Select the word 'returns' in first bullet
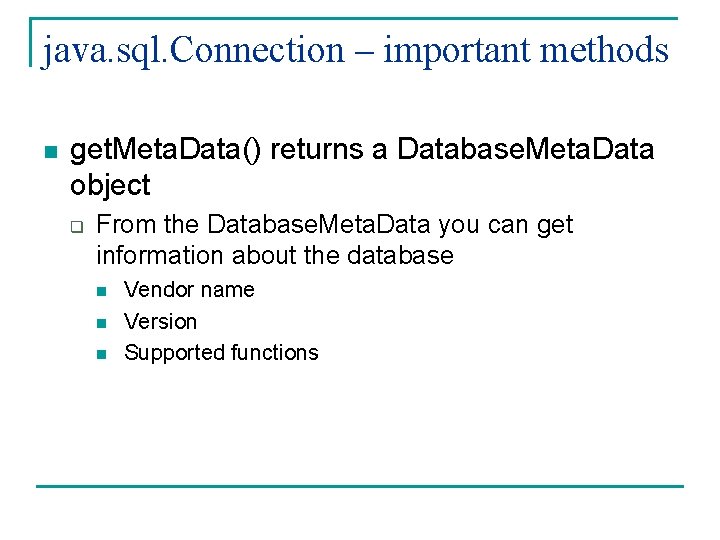Image resolution: width=720 pixels, height=540 pixels. (316, 150)
